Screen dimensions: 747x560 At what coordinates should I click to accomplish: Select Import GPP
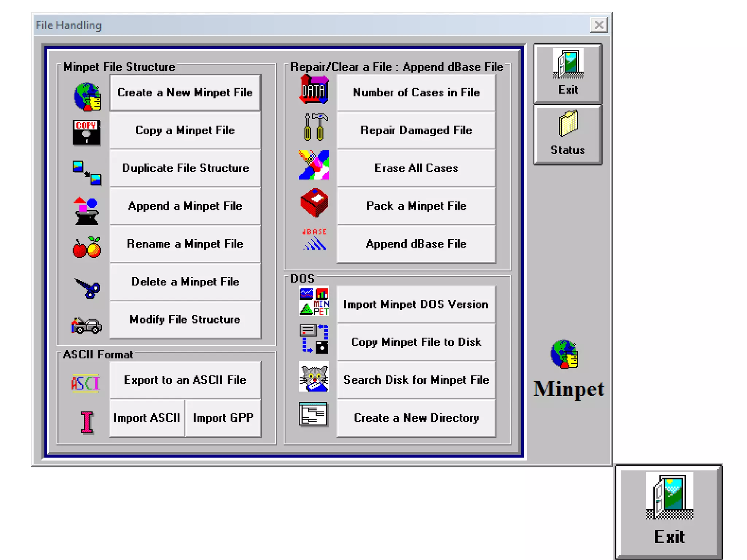pos(223,418)
